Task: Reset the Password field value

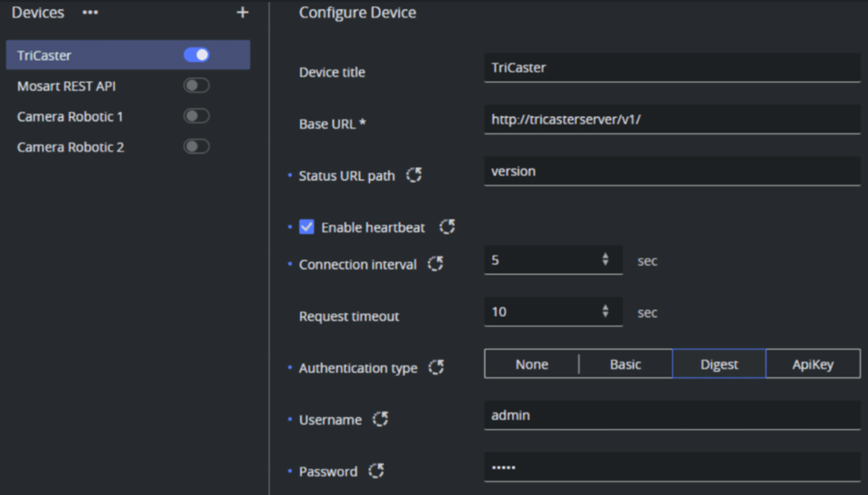Action: point(376,470)
